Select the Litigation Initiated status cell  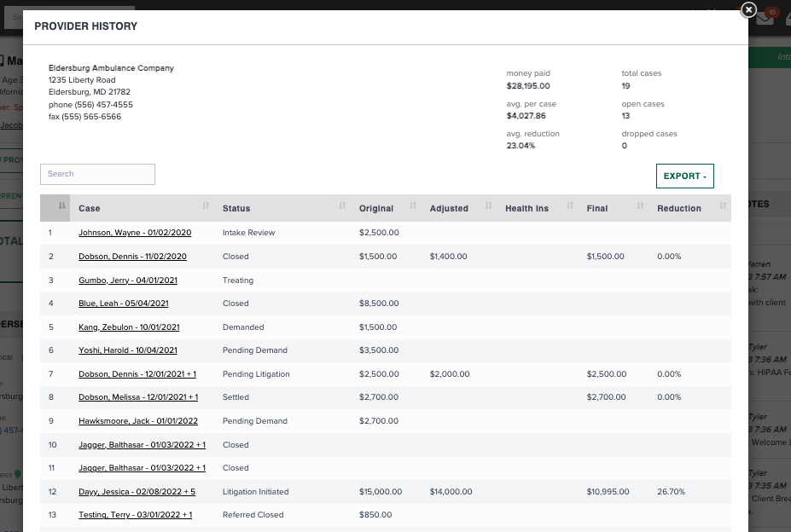[x=256, y=491]
